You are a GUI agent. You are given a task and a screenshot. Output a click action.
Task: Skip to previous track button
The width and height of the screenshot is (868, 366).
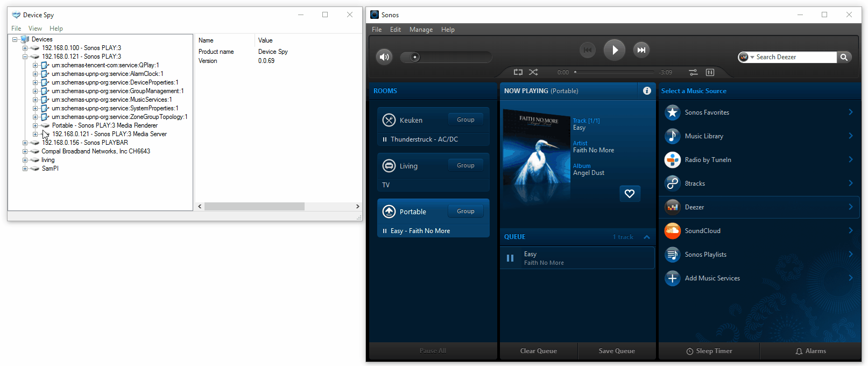[x=588, y=50]
